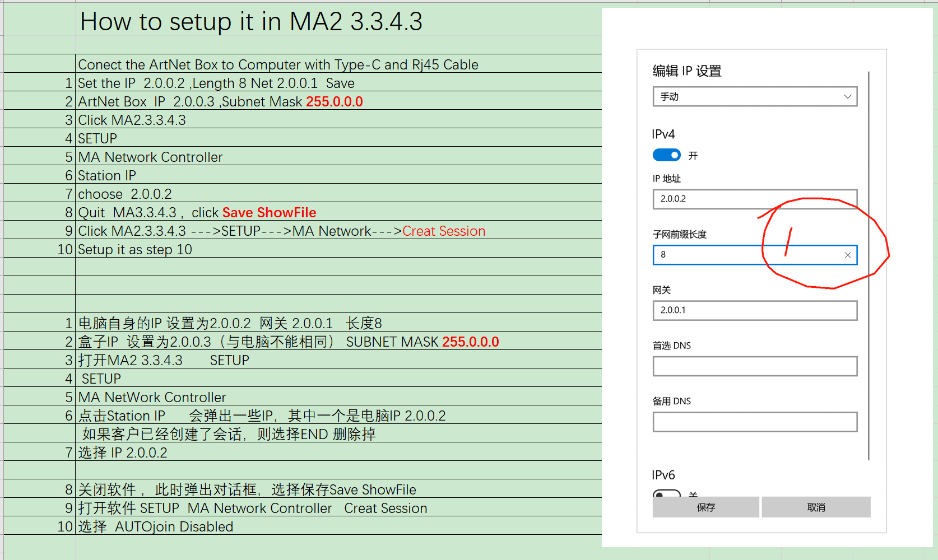
Task: Select cell 'ArtNet Box IP 2.0.0.3 ,Subnet Mask'
Action: (338, 101)
